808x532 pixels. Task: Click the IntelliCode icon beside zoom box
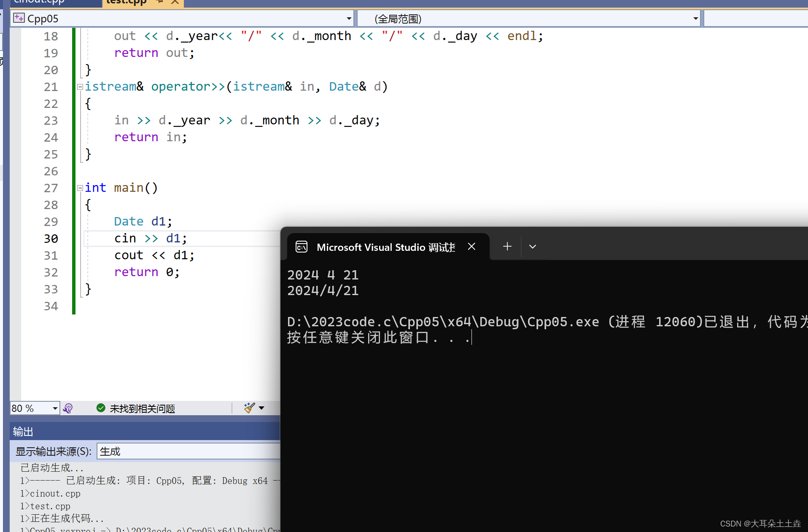[68, 408]
